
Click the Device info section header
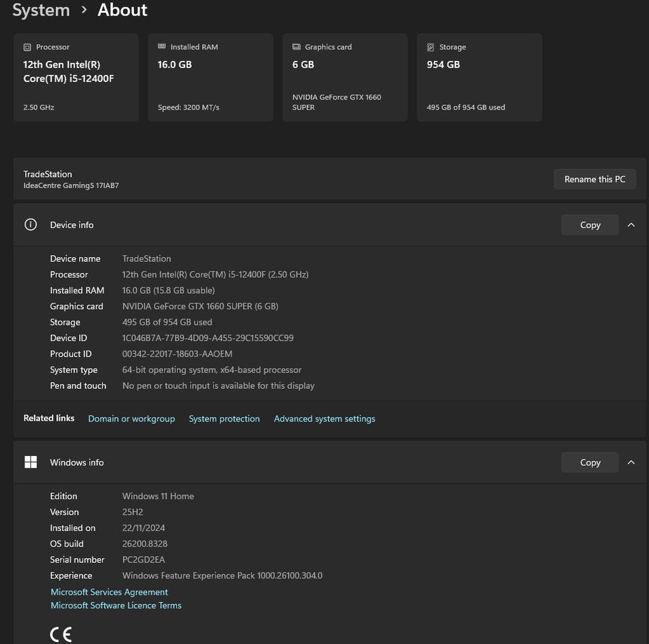coord(329,225)
